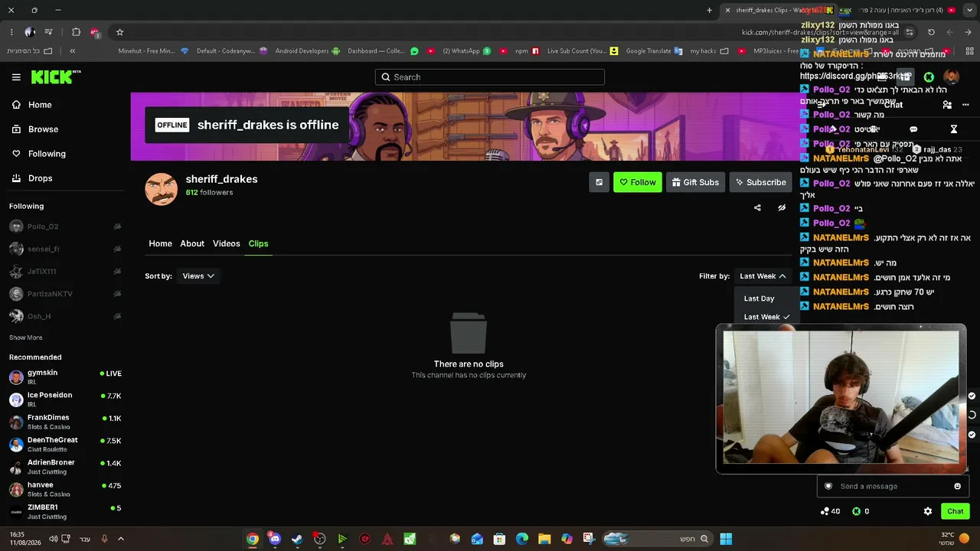Bookmark this page with the star icon

119,32
